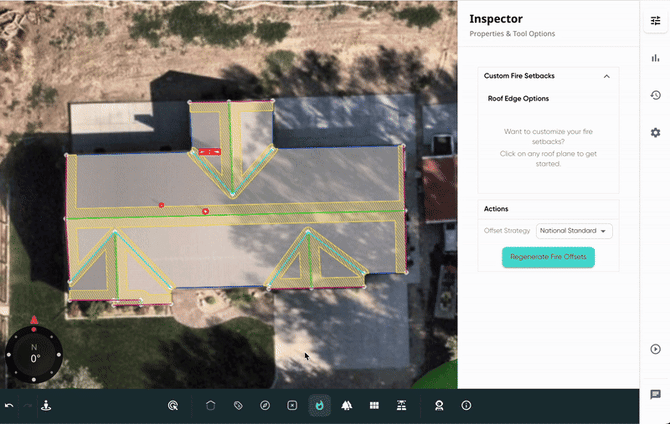The image size is (670, 424).
Task: Click Regenerate Fire Offsets button
Action: click(548, 257)
